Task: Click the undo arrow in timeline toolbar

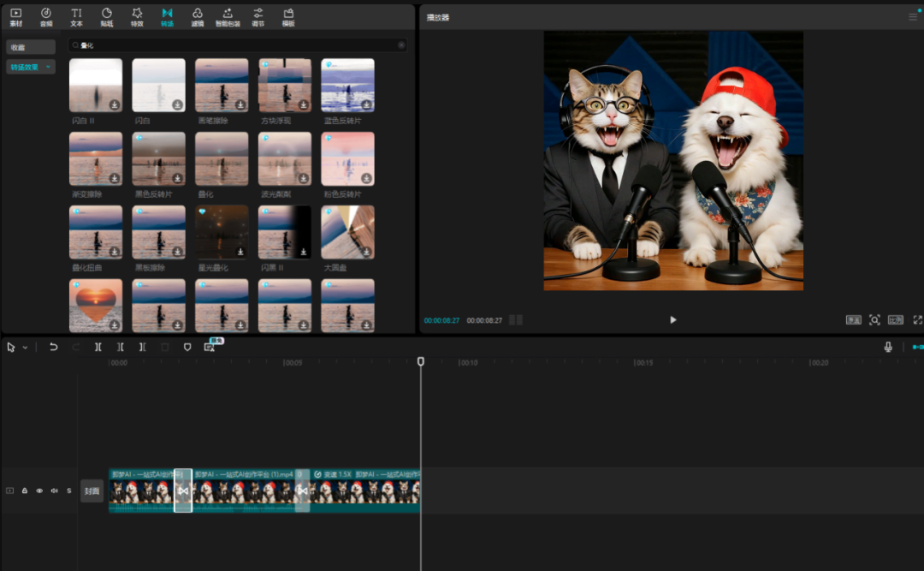Action: (x=54, y=347)
